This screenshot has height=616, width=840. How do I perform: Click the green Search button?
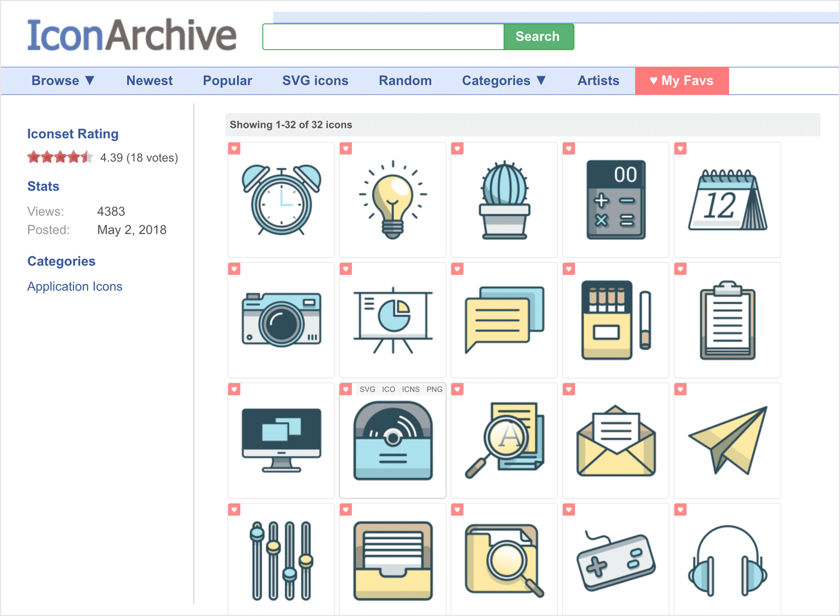click(539, 36)
